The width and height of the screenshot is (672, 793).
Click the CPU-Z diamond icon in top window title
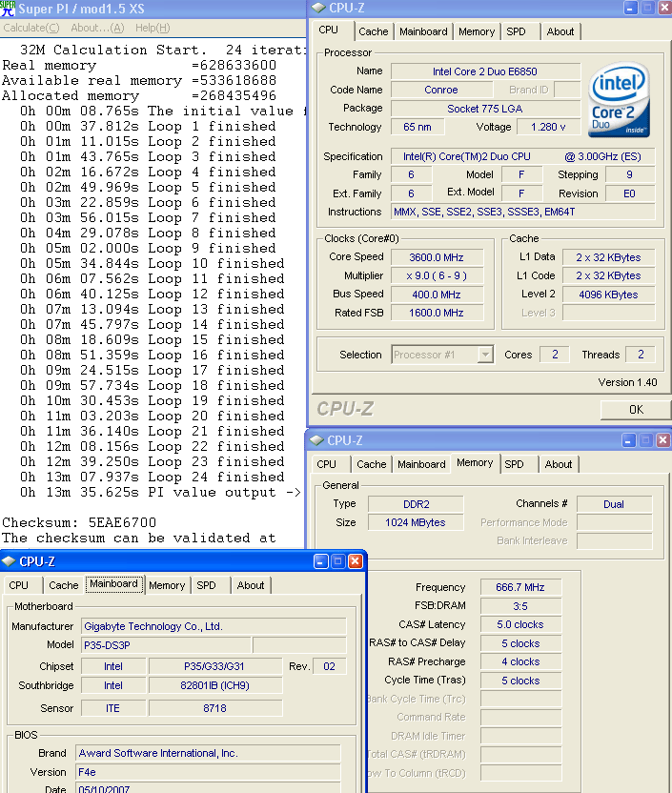point(318,8)
